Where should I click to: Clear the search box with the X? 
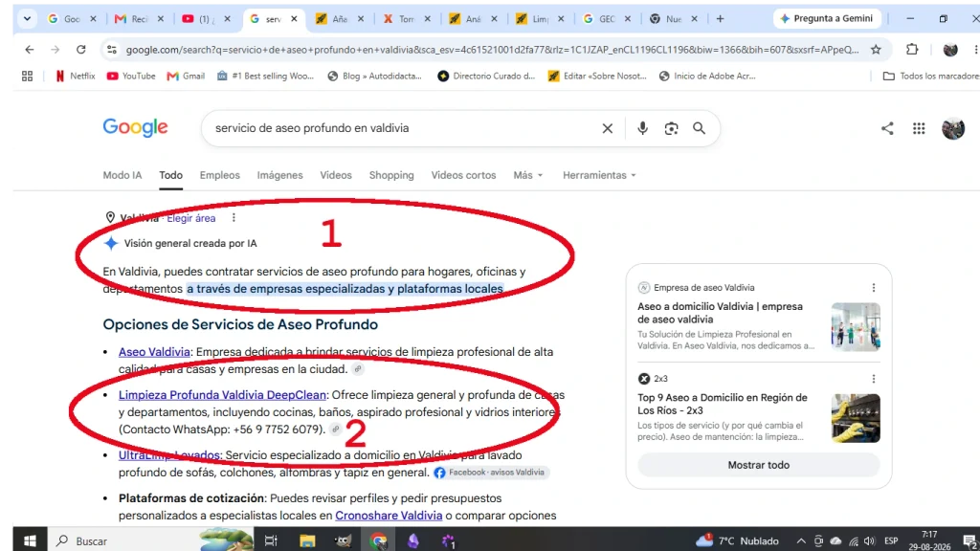coord(608,128)
